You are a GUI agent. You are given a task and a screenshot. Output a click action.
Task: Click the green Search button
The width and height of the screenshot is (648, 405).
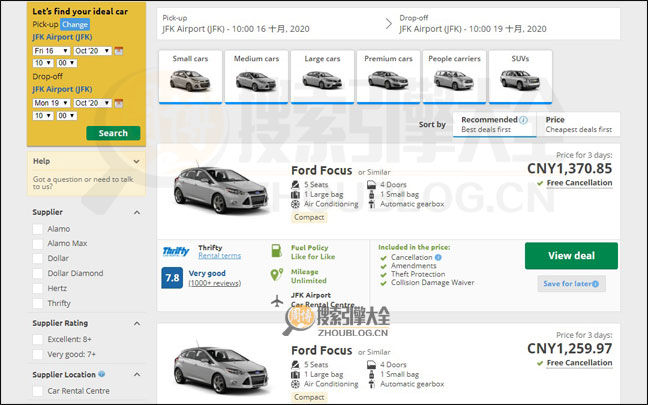pyautogui.click(x=113, y=133)
